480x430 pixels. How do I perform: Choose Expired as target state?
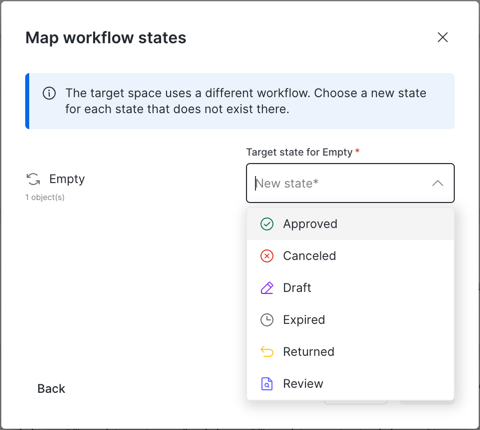click(350, 320)
